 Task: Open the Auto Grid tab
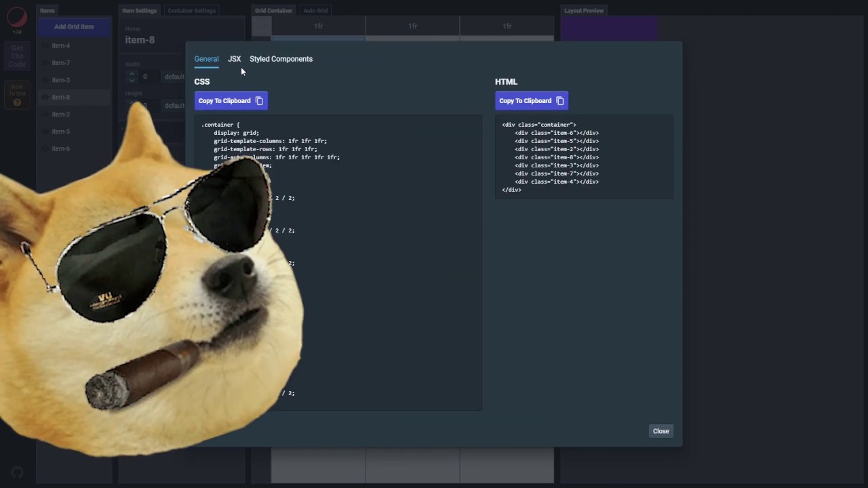[x=315, y=11]
